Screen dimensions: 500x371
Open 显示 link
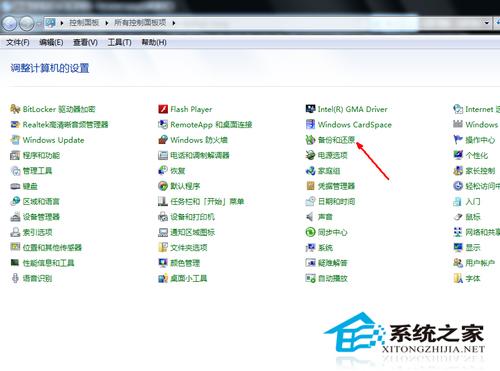coord(473,247)
